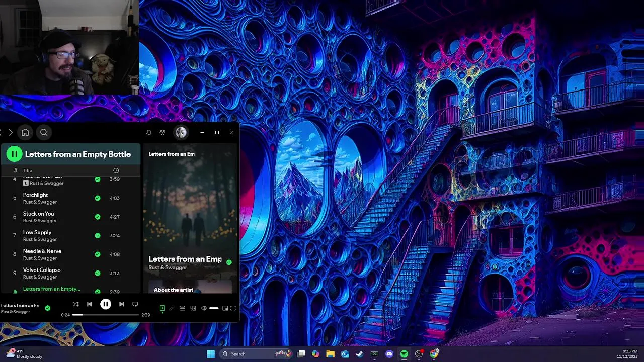The width and height of the screenshot is (644, 362).
Task: Open the profile avatar menu
Action: tap(181, 132)
